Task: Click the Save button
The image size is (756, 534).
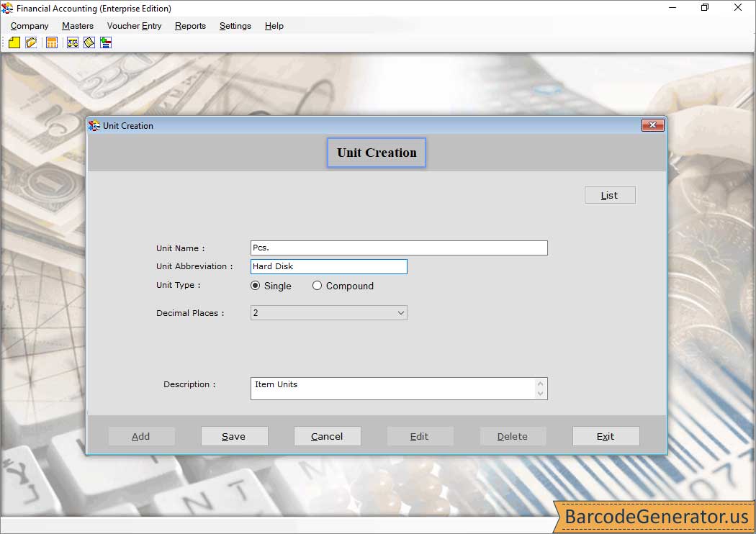Action: [x=234, y=436]
